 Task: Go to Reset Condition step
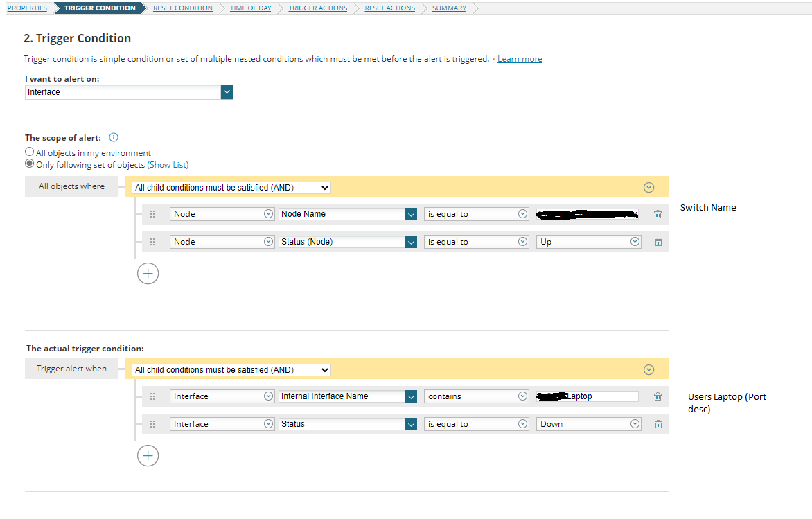(183, 8)
